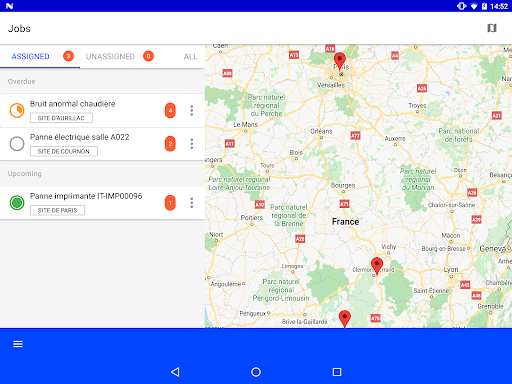512x384 pixels.
Task: Switch to the ALL tab
Action: 190,56
